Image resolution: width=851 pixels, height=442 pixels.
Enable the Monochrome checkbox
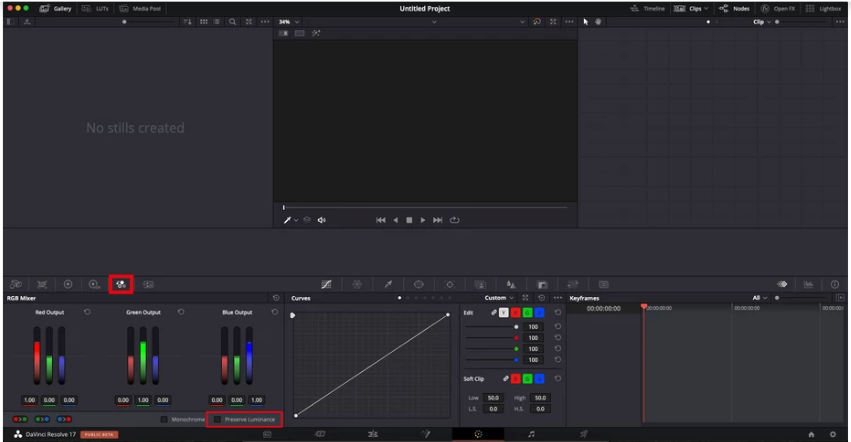click(x=164, y=419)
